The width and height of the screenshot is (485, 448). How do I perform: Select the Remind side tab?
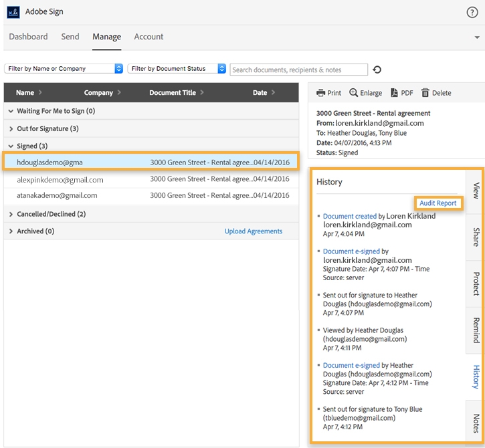(476, 330)
